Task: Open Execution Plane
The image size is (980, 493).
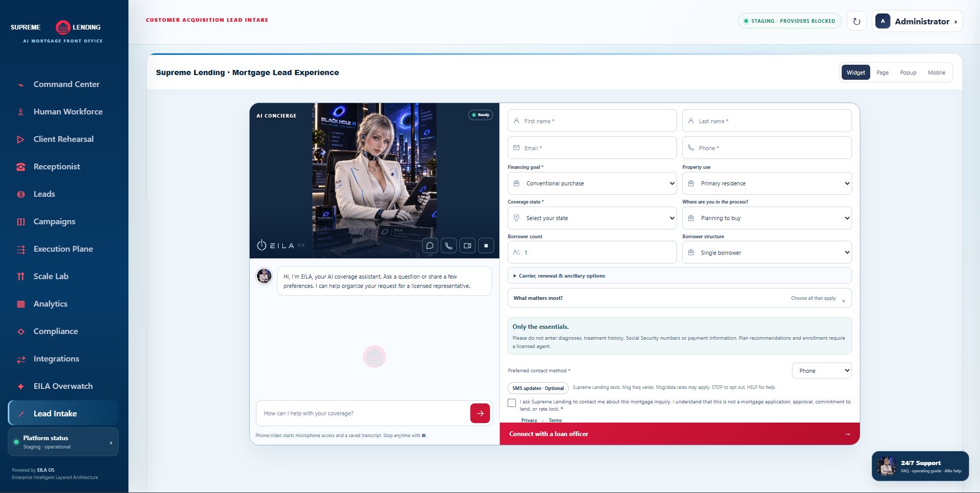Action: 63,249
